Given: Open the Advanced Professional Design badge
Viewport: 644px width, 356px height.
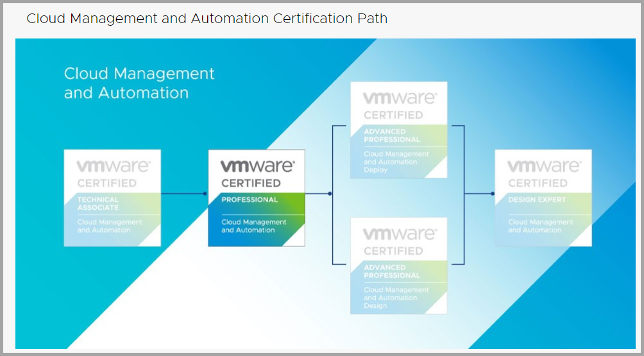Looking at the screenshot, I should pos(399,266).
